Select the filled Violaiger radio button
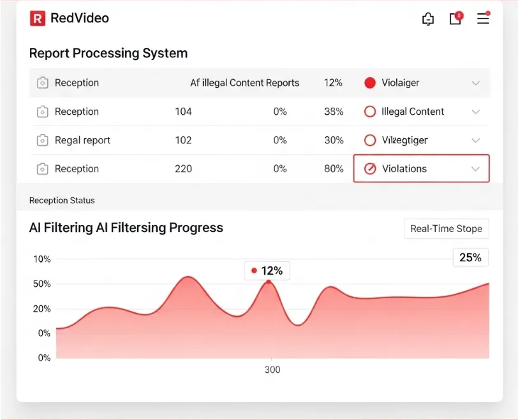 tap(369, 83)
